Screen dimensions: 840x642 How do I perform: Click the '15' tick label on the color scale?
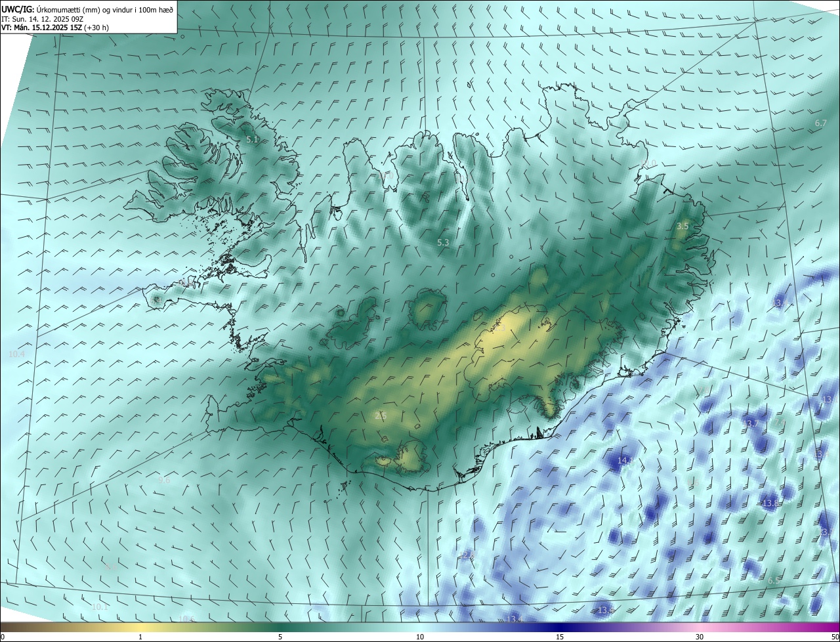(560, 637)
